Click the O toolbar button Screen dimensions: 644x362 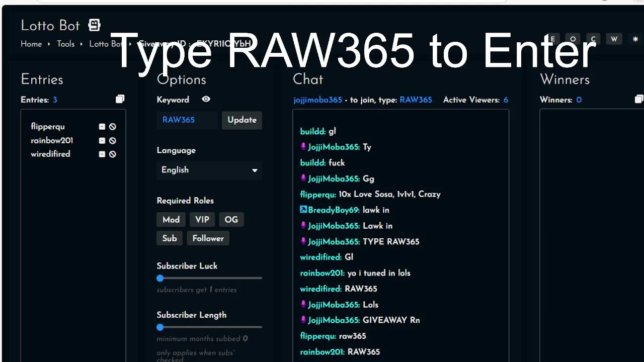coord(573,39)
